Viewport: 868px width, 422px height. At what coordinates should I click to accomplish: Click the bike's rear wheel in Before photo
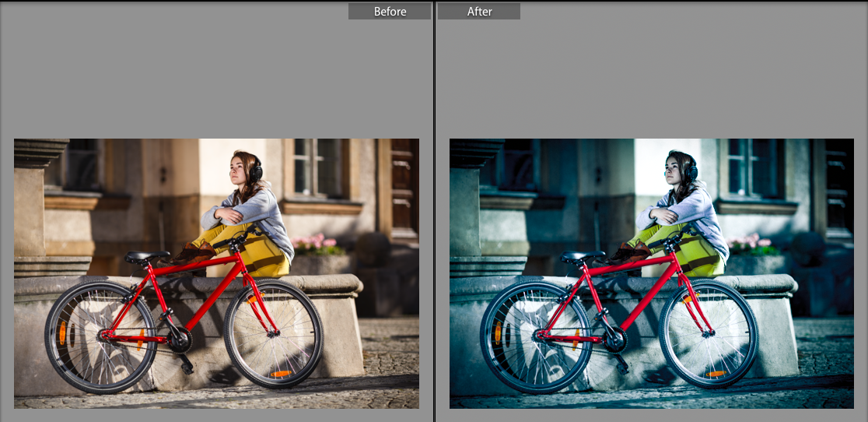(100, 337)
